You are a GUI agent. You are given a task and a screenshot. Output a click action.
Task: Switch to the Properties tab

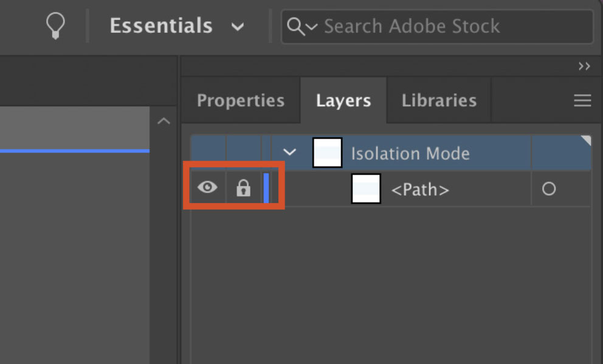pos(241,101)
